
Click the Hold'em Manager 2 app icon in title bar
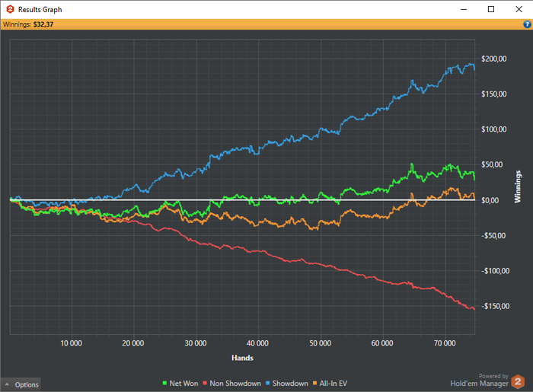[10, 9]
